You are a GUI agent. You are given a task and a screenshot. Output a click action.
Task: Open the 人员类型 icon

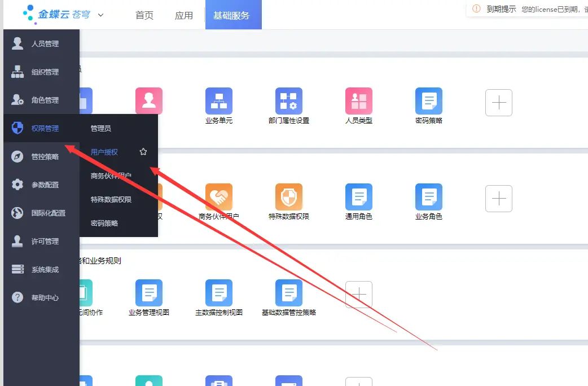(358, 100)
